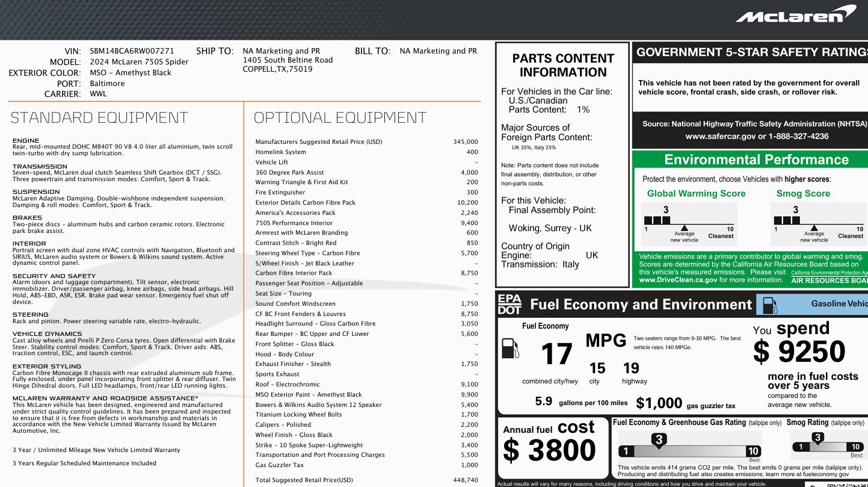Select the Global Warming Score scale
Viewport: 868px width, 487px height.
(x=690, y=224)
